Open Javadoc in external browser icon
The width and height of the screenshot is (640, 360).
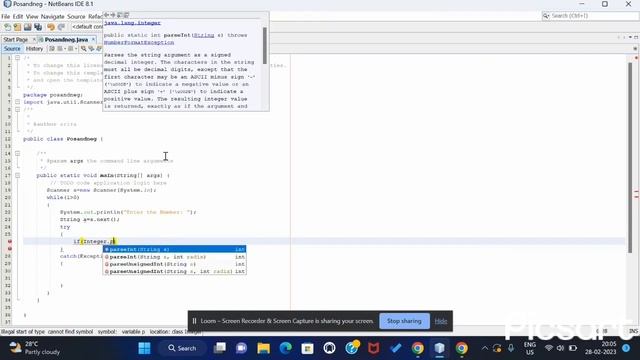coord(120,15)
